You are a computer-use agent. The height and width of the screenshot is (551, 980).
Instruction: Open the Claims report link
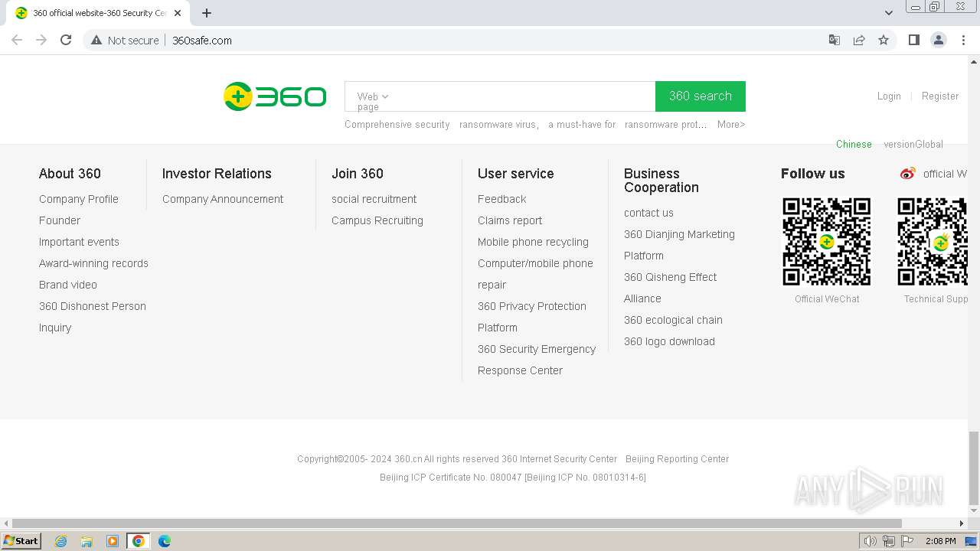pos(510,220)
